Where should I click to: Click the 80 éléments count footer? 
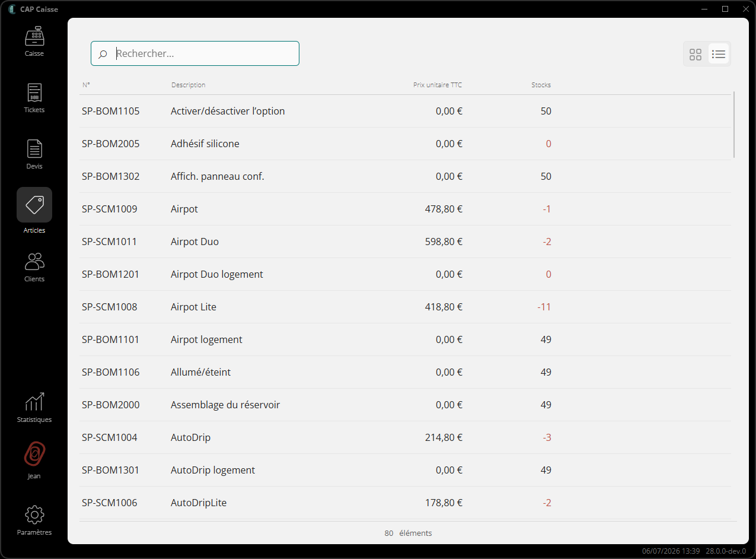click(x=408, y=533)
